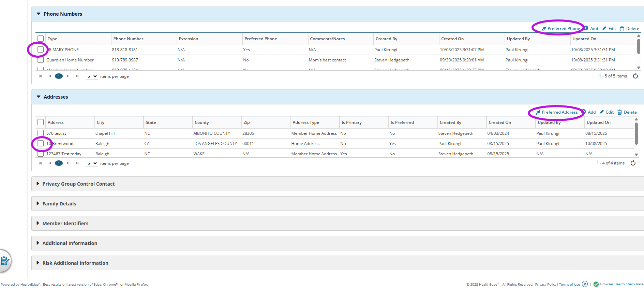This screenshot has width=644, height=288.
Task: Toggle select-all checkbox in Addresses header
Action: point(41,123)
